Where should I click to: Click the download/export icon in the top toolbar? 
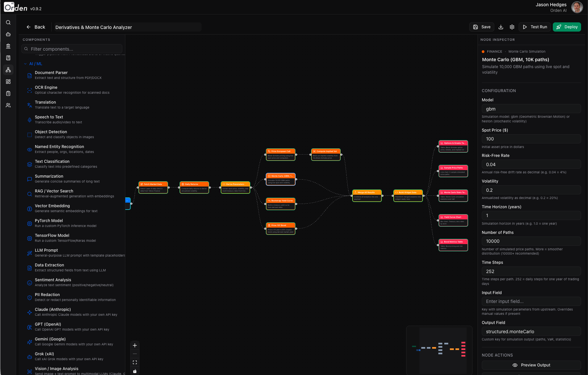(501, 27)
